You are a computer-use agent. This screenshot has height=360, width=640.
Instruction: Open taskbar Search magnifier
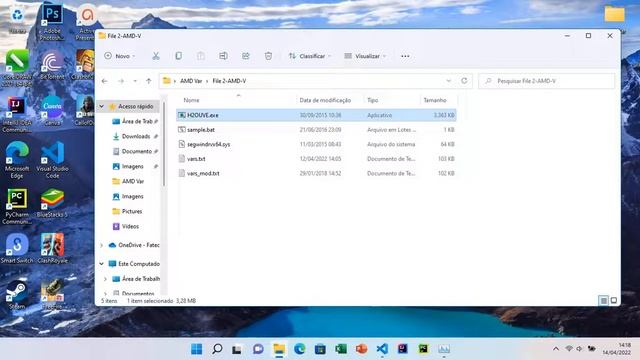click(217, 349)
